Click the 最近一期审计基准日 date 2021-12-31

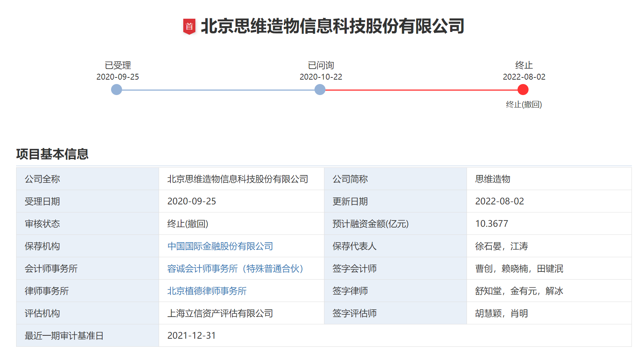click(192, 335)
